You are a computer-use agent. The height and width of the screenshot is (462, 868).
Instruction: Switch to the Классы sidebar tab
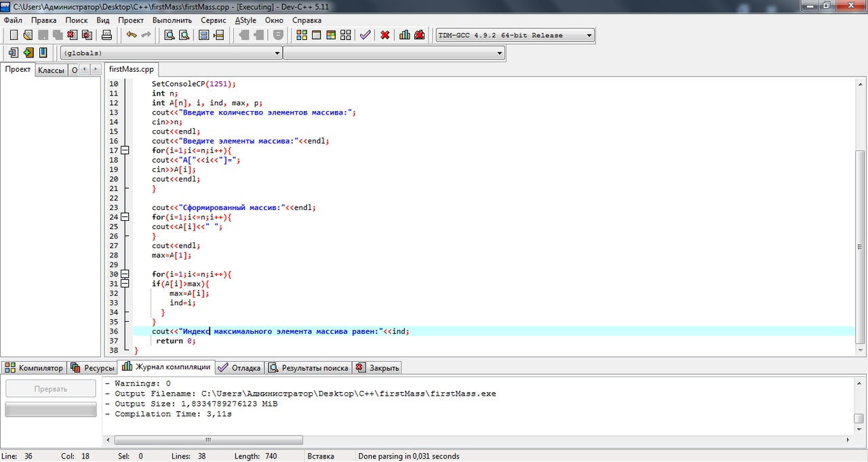click(x=51, y=70)
